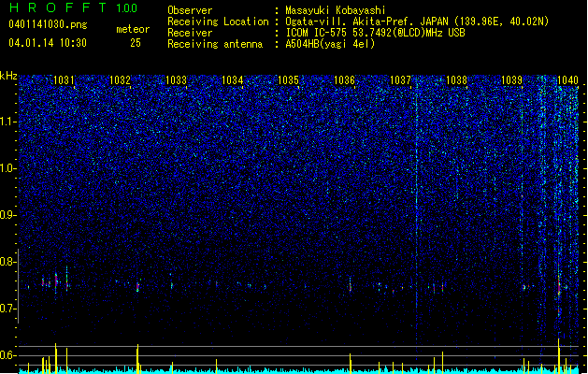
Task: Click antenna value A504HB(yagi 4el)
Action: point(330,44)
